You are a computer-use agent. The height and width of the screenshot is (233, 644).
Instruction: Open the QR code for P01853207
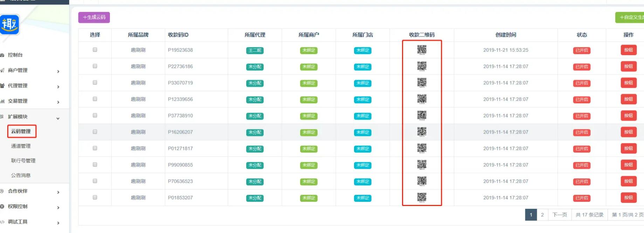pyautogui.click(x=422, y=198)
